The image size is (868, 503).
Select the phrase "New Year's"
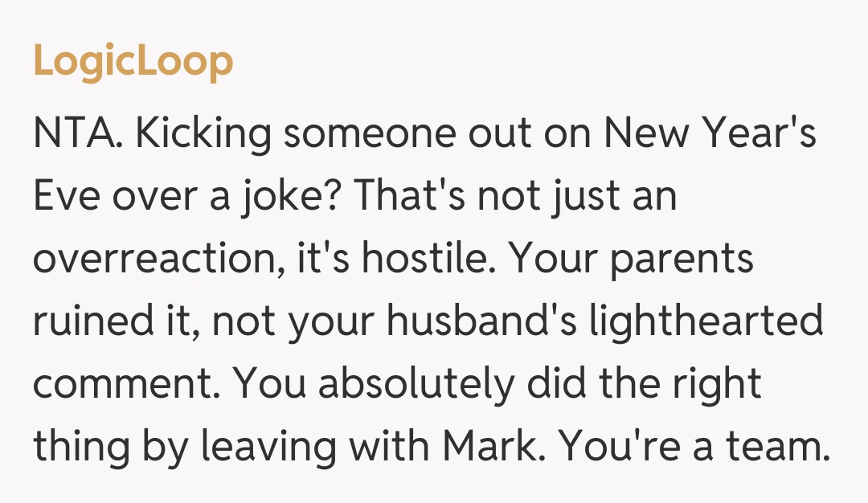pyautogui.click(x=710, y=135)
